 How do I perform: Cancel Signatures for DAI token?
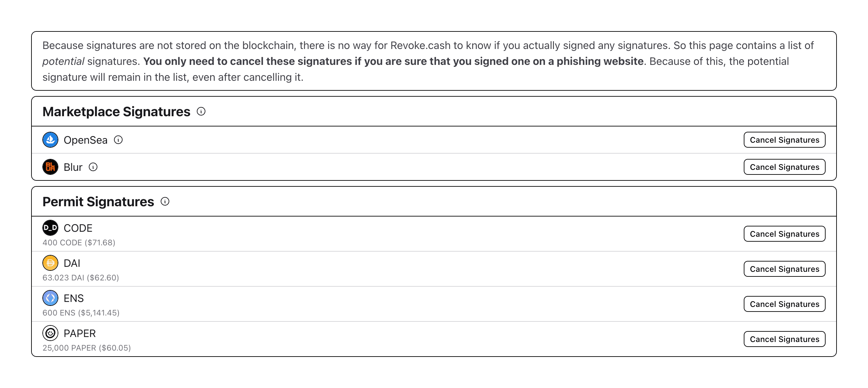(784, 269)
